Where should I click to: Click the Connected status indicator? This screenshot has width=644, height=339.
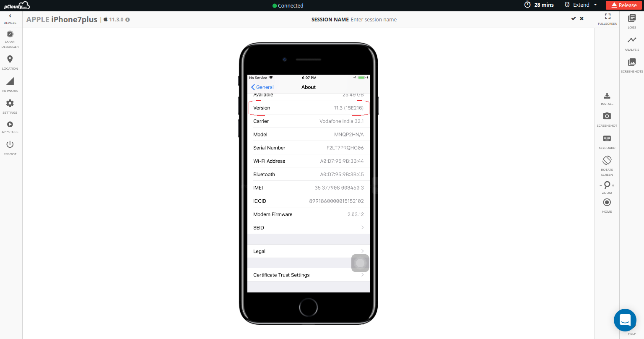coord(288,5)
